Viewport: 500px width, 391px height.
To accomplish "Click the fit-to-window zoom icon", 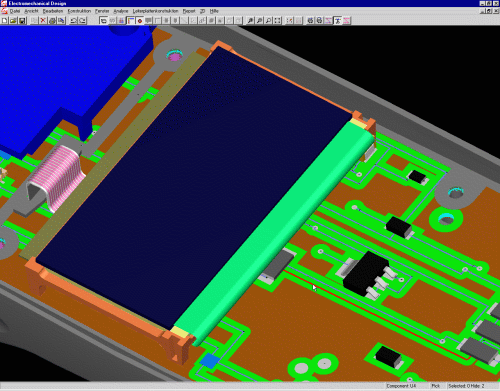I will [x=277, y=21].
